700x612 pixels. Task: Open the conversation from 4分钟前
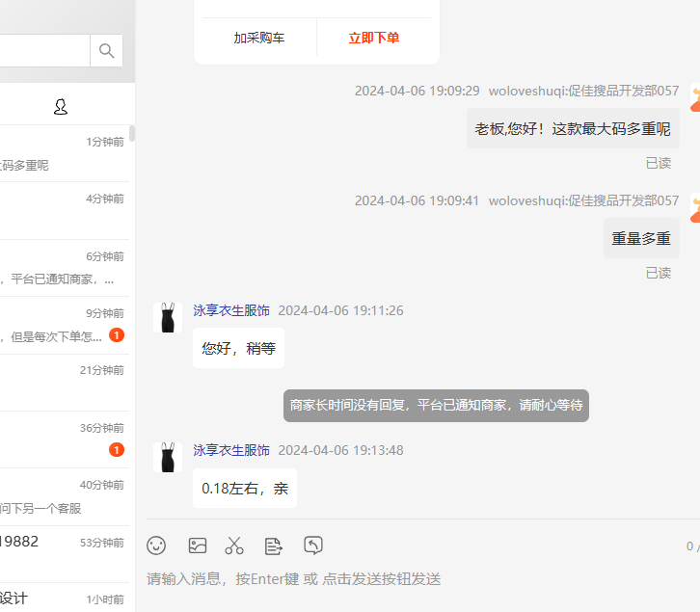63,210
